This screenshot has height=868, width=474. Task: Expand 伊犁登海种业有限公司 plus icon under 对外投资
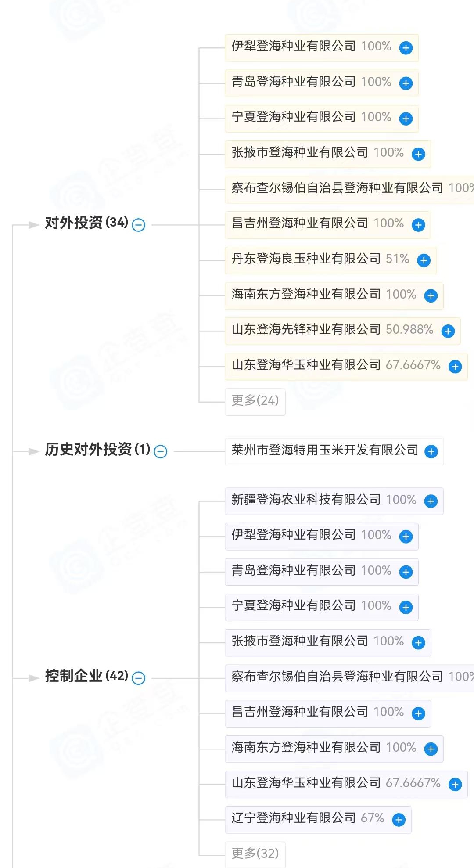[x=406, y=48]
